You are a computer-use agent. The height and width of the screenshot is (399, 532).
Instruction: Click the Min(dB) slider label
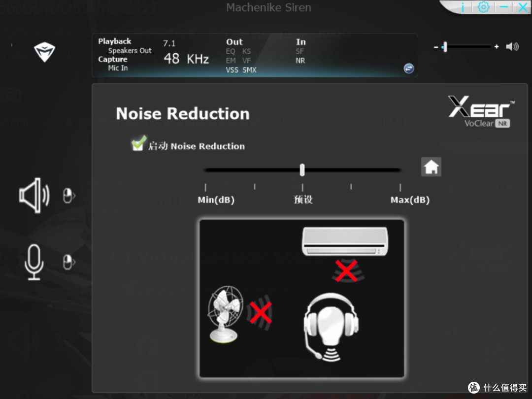pos(216,200)
